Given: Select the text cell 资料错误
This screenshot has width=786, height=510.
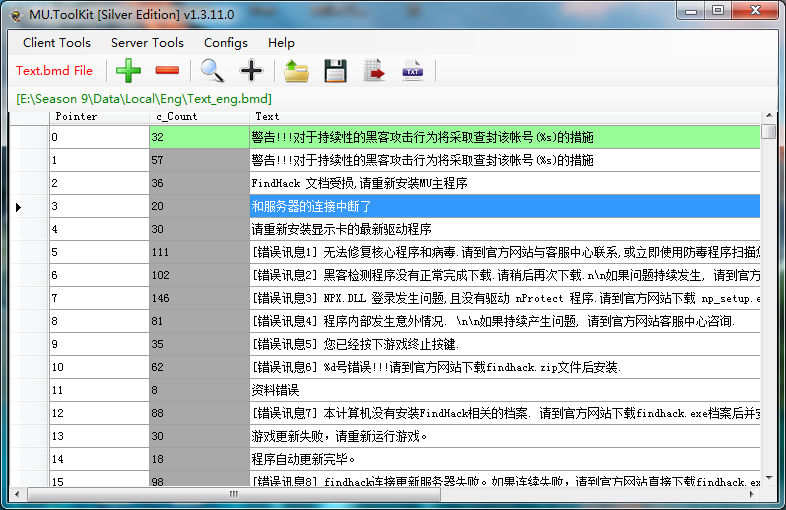Looking at the screenshot, I should (x=505, y=391).
